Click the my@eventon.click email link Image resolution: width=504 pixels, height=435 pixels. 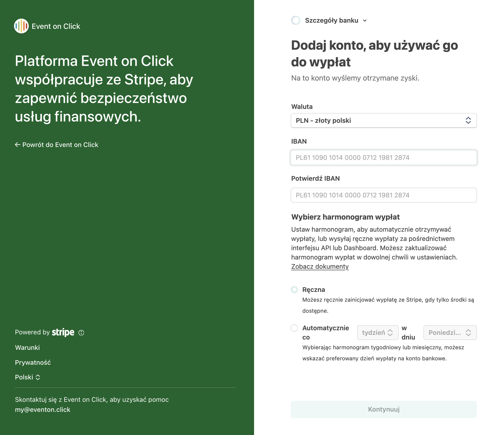(43, 410)
